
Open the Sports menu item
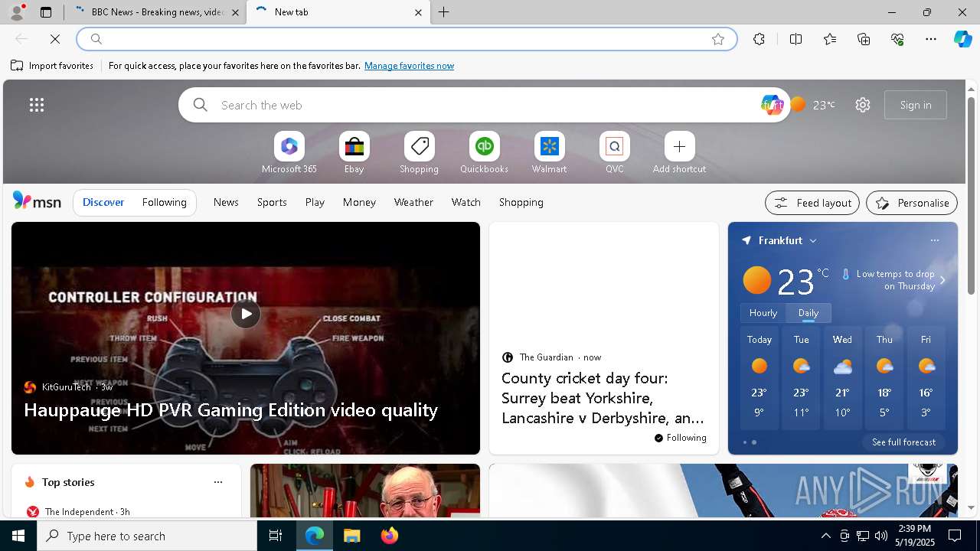click(x=272, y=202)
